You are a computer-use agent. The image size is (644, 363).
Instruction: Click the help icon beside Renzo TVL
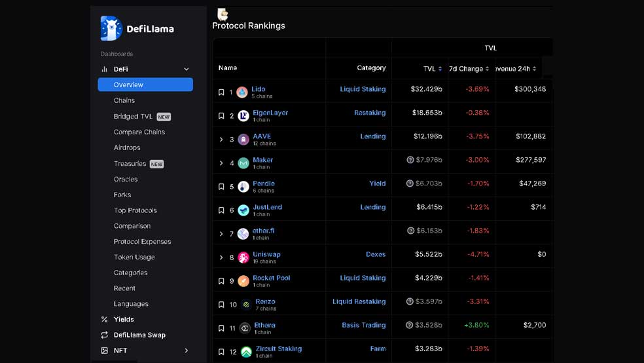tap(410, 301)
